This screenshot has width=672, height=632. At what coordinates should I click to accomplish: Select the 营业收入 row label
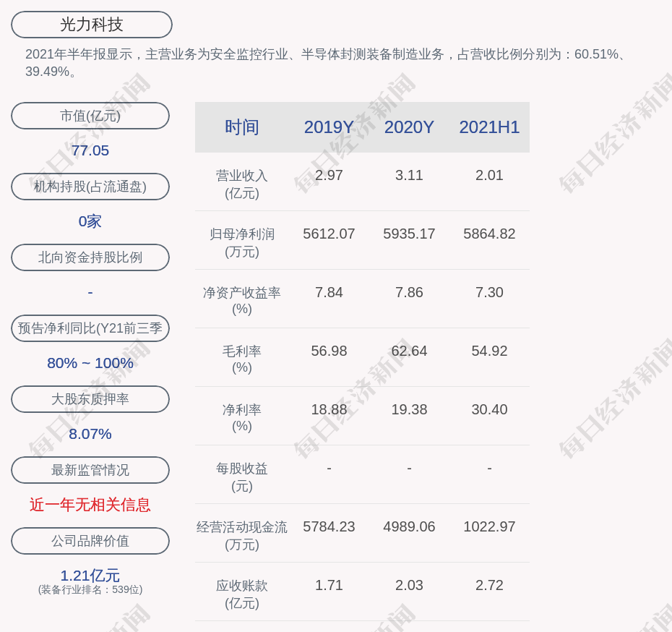(x=241, y=184)
